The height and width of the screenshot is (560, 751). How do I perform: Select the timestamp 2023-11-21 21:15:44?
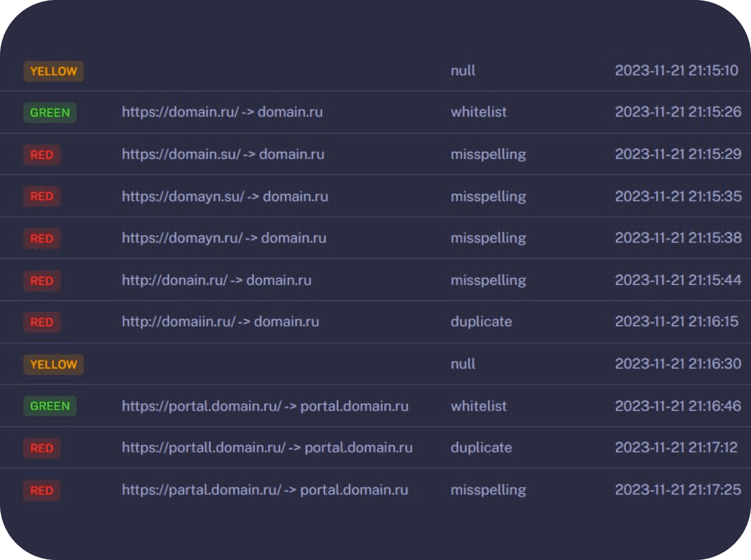tap(678, 280)
